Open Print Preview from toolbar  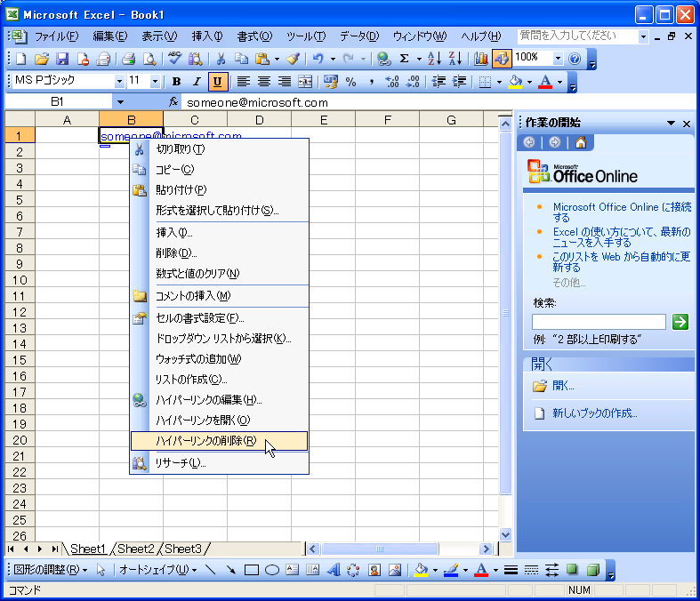point(149,59)
